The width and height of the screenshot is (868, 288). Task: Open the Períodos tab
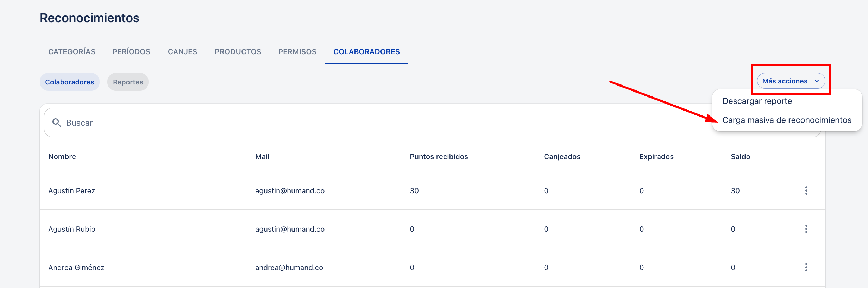coord(131,52)
